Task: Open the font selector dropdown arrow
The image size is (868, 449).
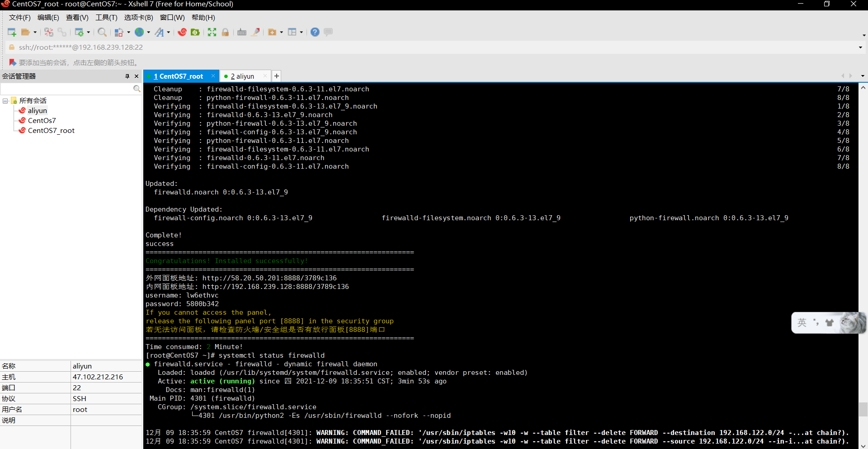Action: click(169, 32)
